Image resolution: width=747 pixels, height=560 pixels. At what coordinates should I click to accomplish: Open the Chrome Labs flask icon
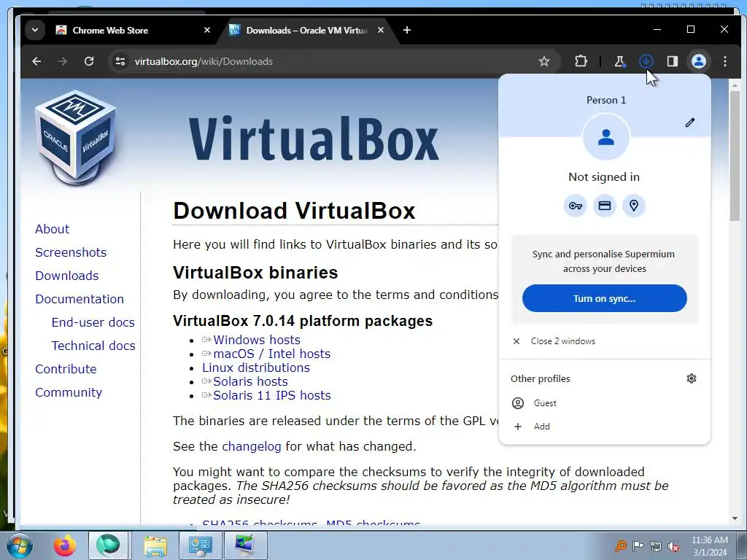[x=619, y=61]
